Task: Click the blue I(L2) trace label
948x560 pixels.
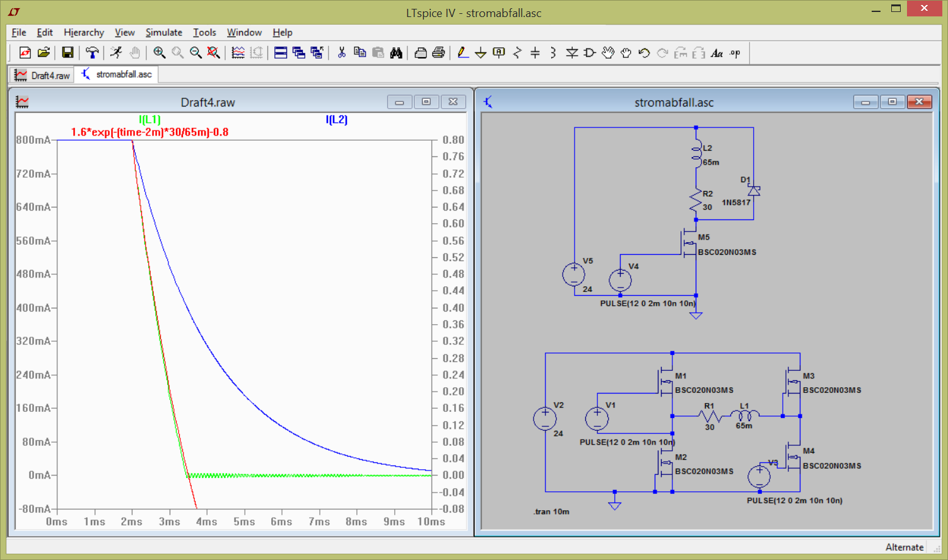Action: point(337,119)
